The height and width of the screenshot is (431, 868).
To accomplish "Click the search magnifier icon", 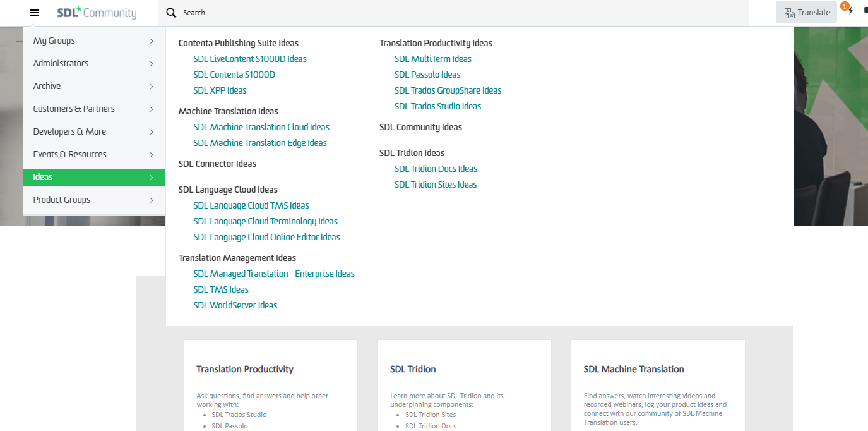I will pyautogui.click(x=171, y=13).
